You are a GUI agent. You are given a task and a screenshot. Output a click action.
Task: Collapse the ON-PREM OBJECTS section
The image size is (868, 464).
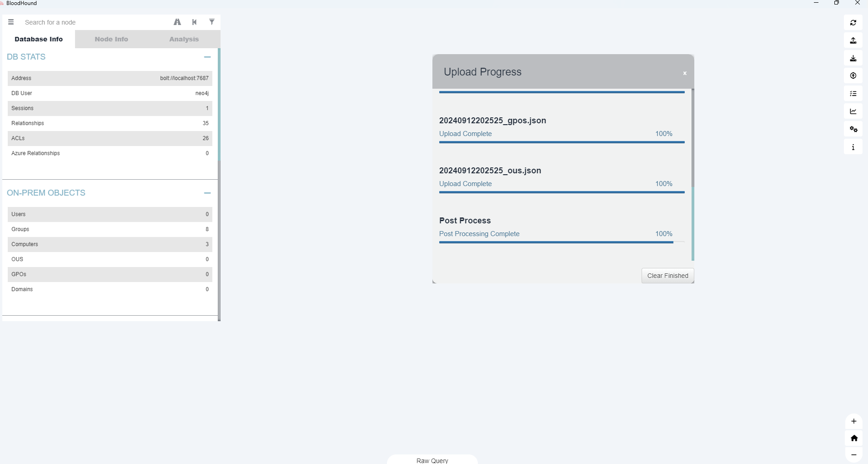click(x=207, y=193)
